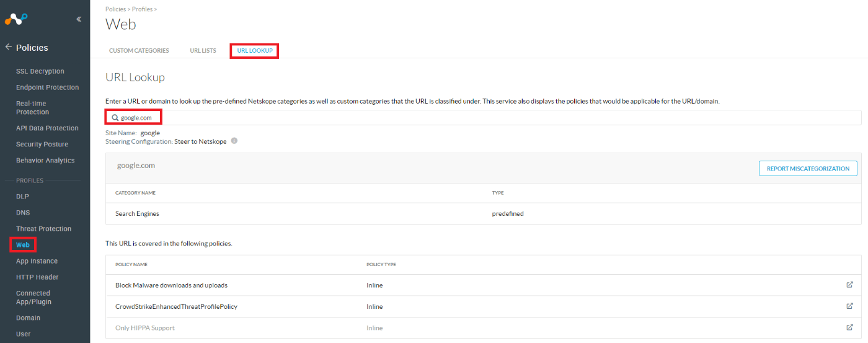Image resolution: width=868 pixels, height=343 pixels.
Task: Open Connected App/Plugin profiles
Action: click(x=33, y=298)
